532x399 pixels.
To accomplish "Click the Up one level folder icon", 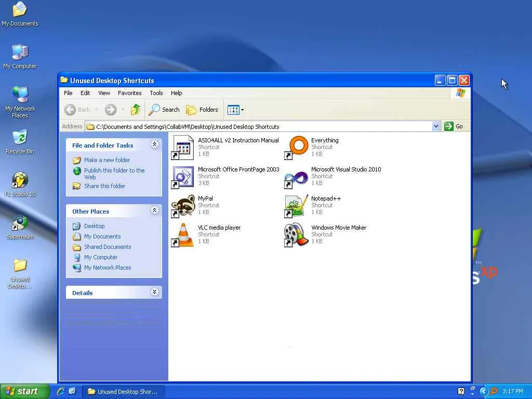I will point(136,110).
